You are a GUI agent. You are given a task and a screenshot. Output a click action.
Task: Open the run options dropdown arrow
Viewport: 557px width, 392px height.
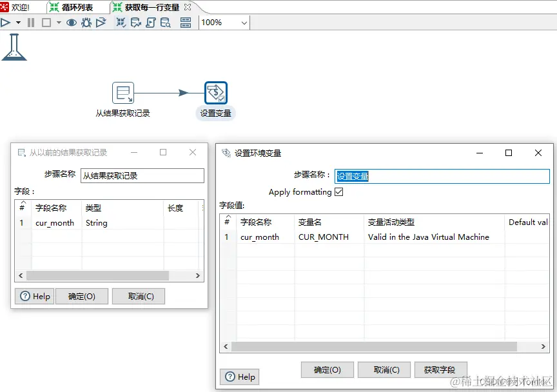[18, 23]
